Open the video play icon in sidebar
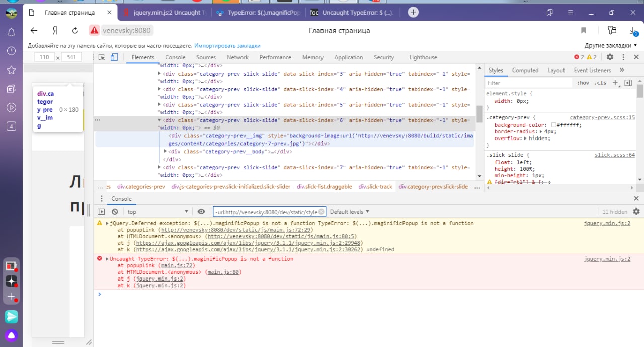 (11, 107)
